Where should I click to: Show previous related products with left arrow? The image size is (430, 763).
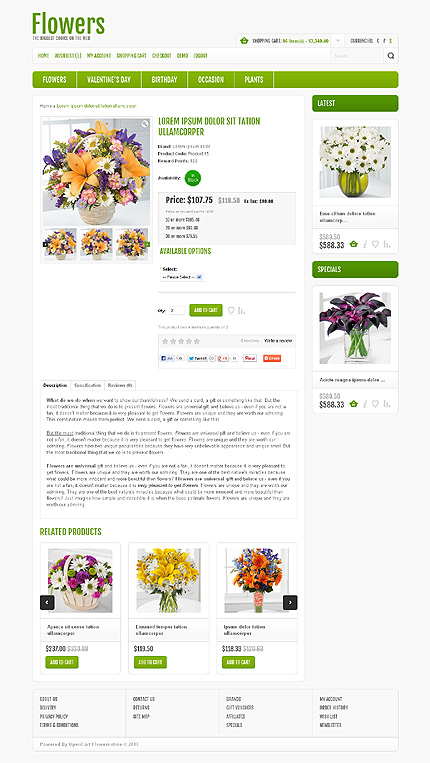coord(47,602)
